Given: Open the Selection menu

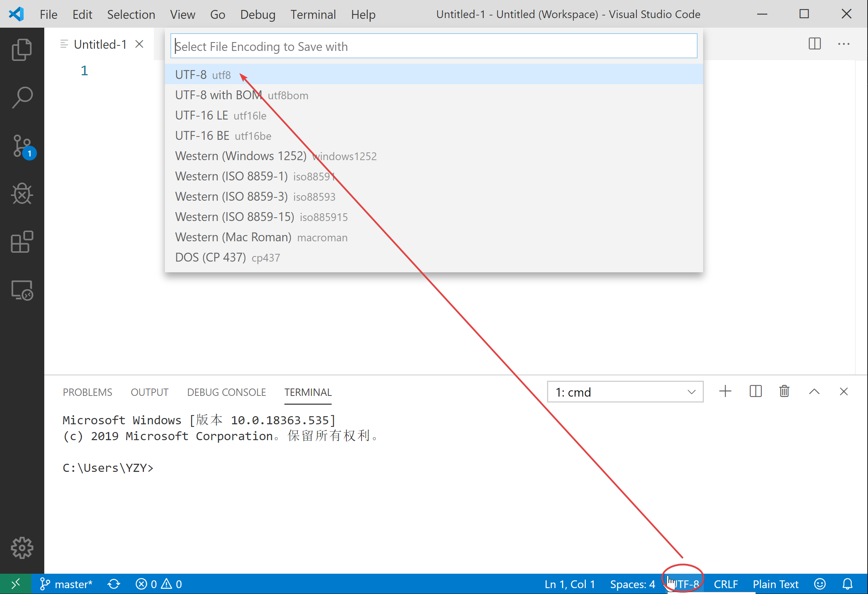Looking at the screenshot, I should 131,14.
